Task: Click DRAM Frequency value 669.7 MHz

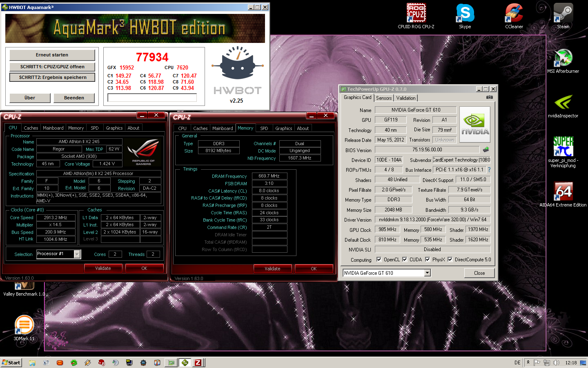Action: pyautogui.click(x=269, y=176)
